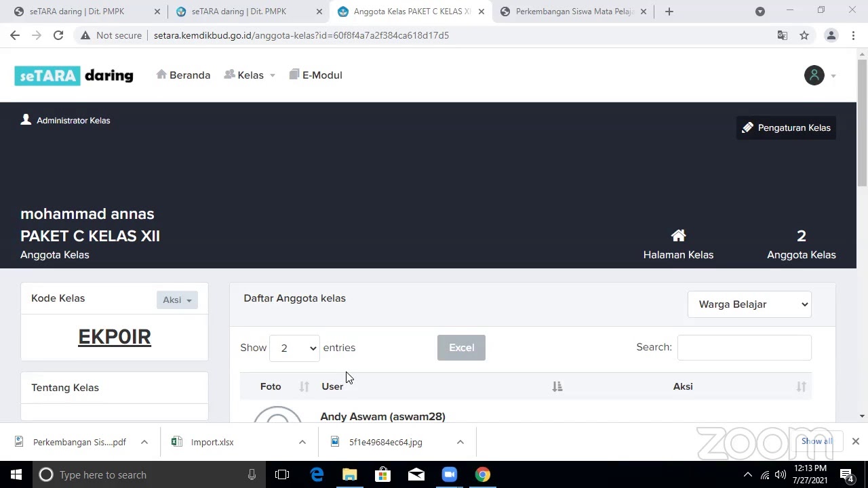Screen dimensions: 868x488
Task: Click Tentang Kelas panel heading
Action: click(65, 388)
